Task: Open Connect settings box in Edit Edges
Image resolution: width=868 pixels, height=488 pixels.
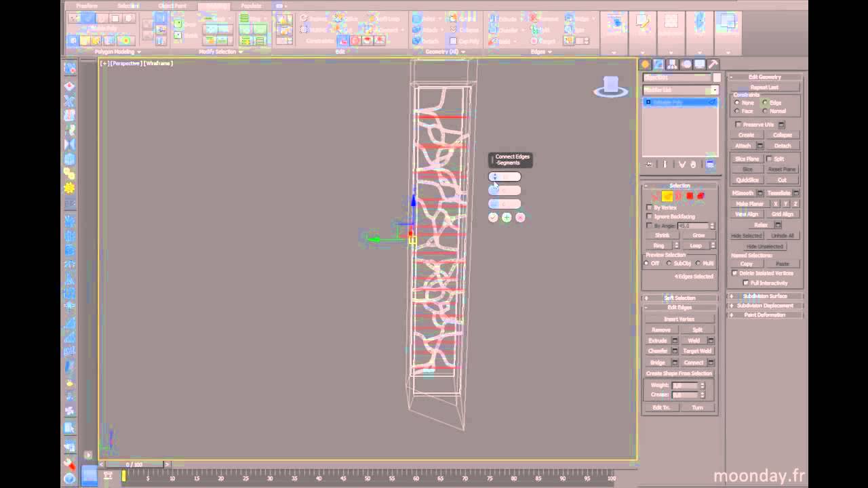Action: point(711,363)
